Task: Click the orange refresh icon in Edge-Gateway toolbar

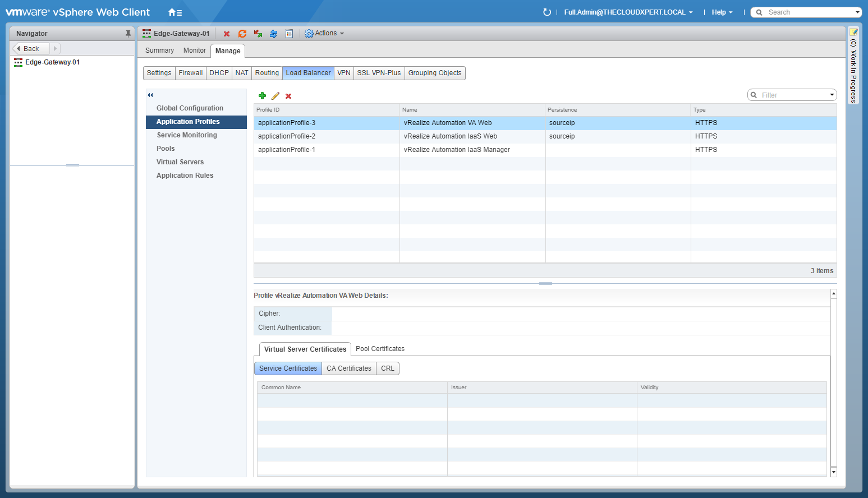Action: click(x=242, y=34)
